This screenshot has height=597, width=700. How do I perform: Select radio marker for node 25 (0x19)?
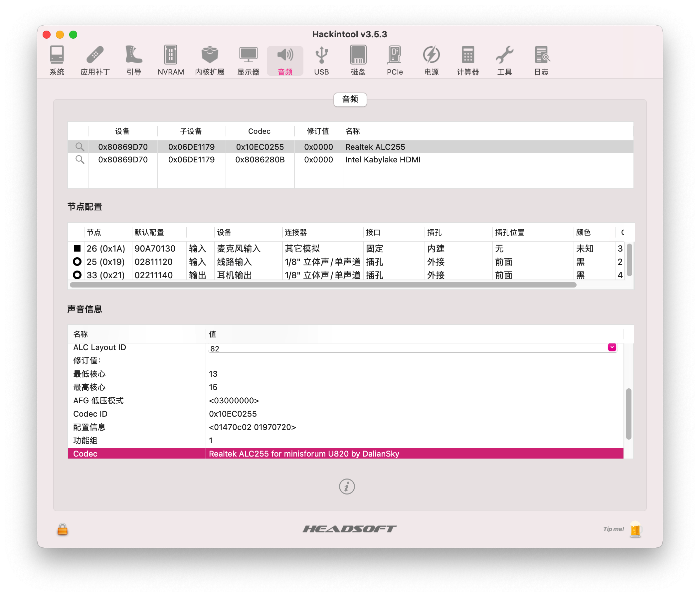tap(77, 262)
